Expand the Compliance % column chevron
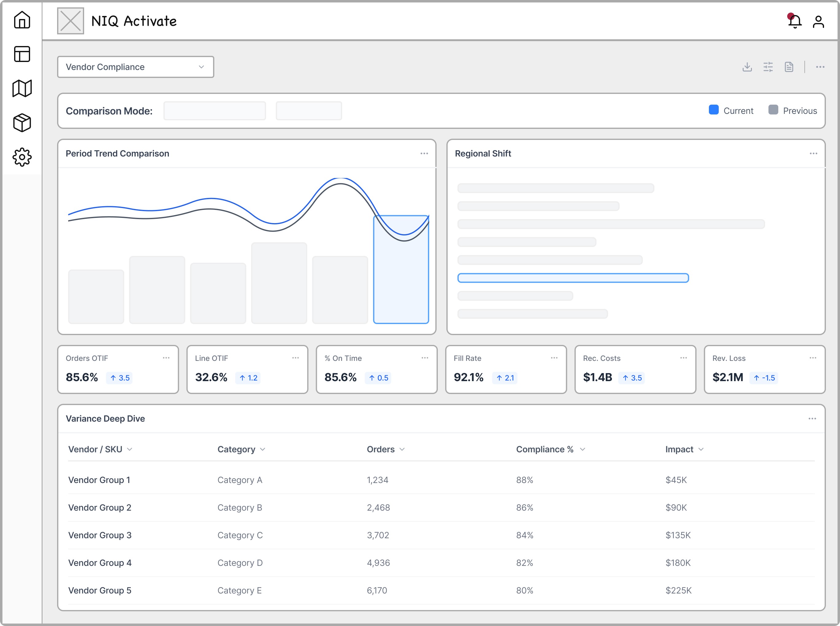Screen dimensions: 840x626 coord(583,450)
